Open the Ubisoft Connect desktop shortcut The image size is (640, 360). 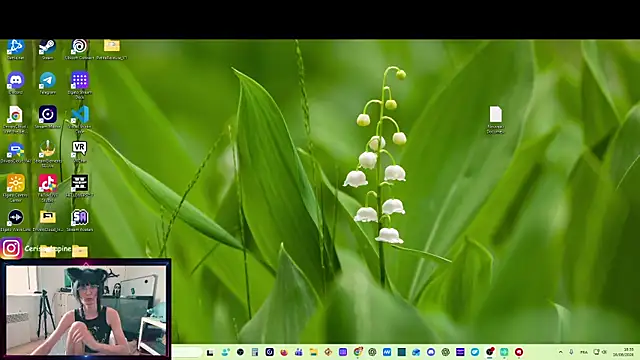pos(79,49)
